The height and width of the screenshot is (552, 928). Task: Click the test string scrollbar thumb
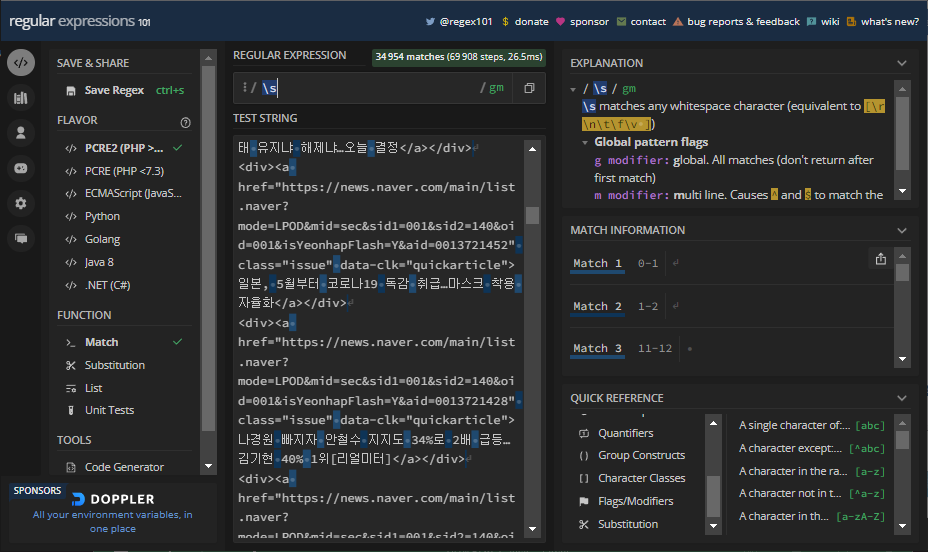[532, 215]
